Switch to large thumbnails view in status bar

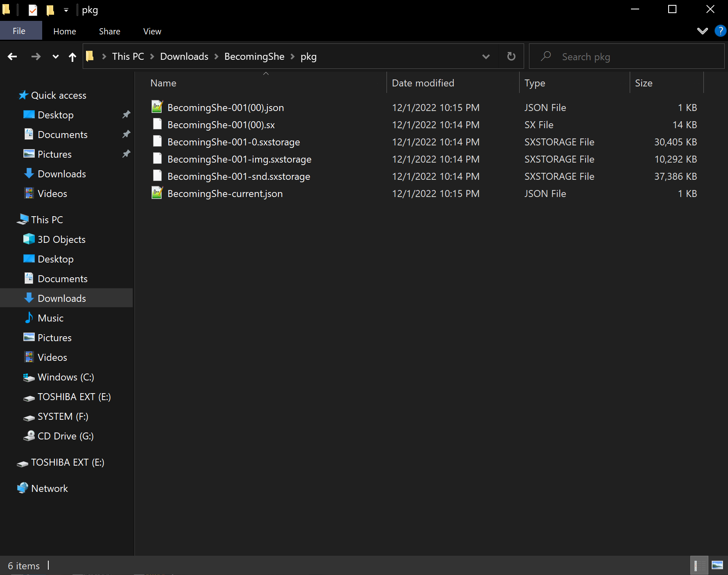717,565
